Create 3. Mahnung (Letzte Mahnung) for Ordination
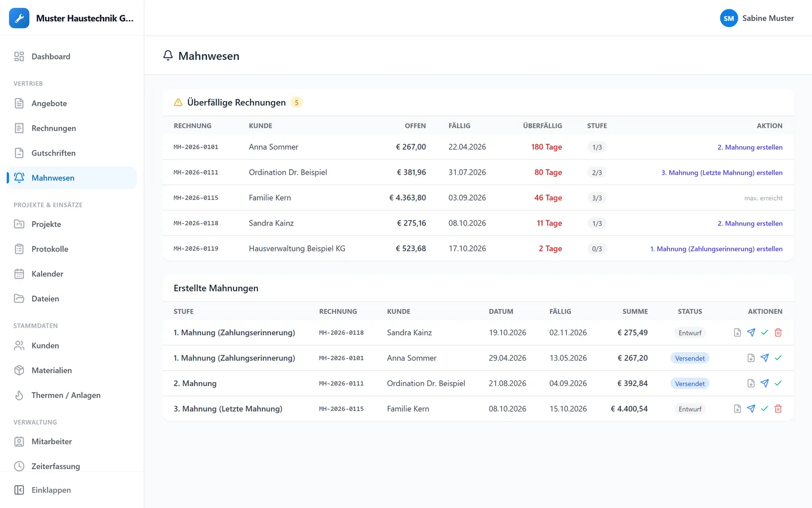 tap(722, 173)
